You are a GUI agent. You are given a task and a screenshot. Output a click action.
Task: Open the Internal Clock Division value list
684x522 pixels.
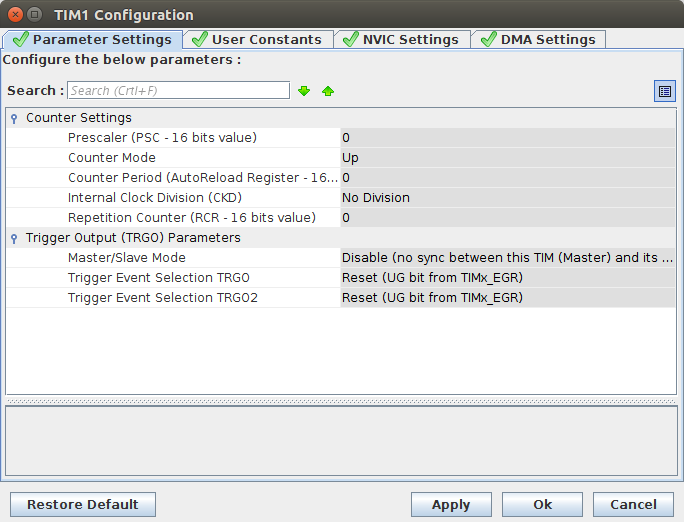tap(507, 198)
